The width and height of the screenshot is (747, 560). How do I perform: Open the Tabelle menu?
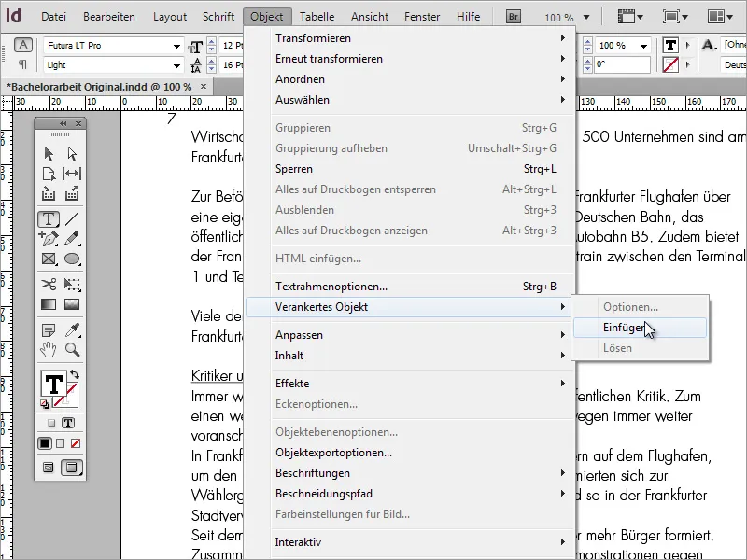point(317,17)
